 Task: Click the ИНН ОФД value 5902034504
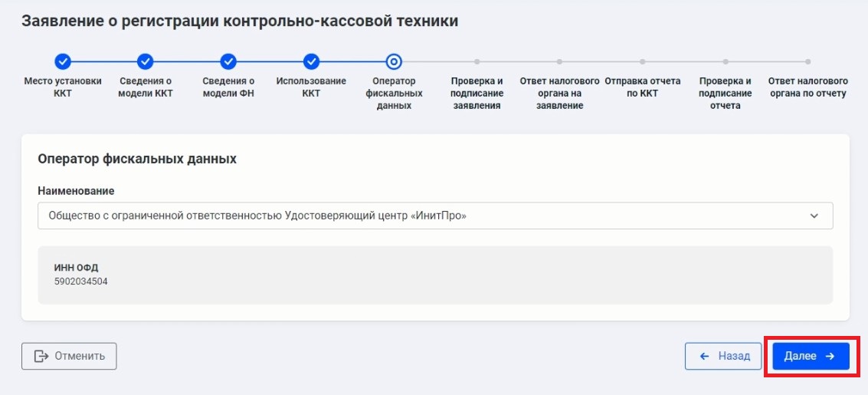(80, 281)
